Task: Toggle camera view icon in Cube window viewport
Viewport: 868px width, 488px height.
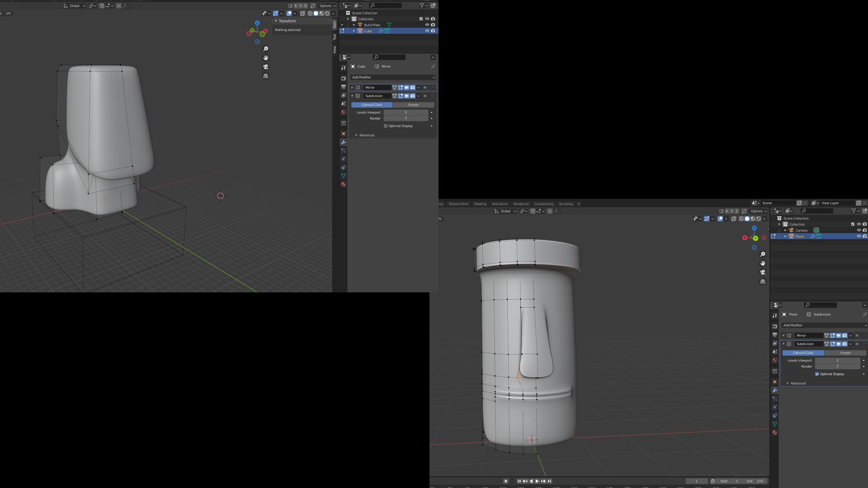Action: click(266, 67)
